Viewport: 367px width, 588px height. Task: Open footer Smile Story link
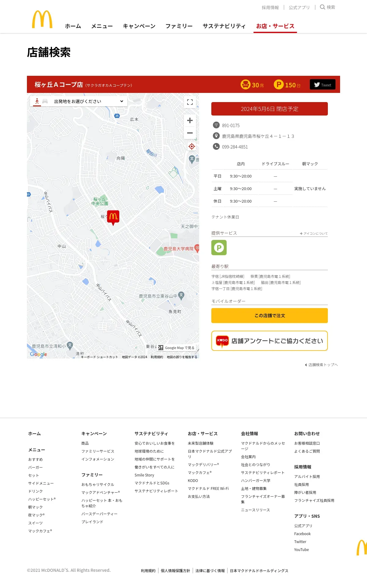tap(144, 475)
